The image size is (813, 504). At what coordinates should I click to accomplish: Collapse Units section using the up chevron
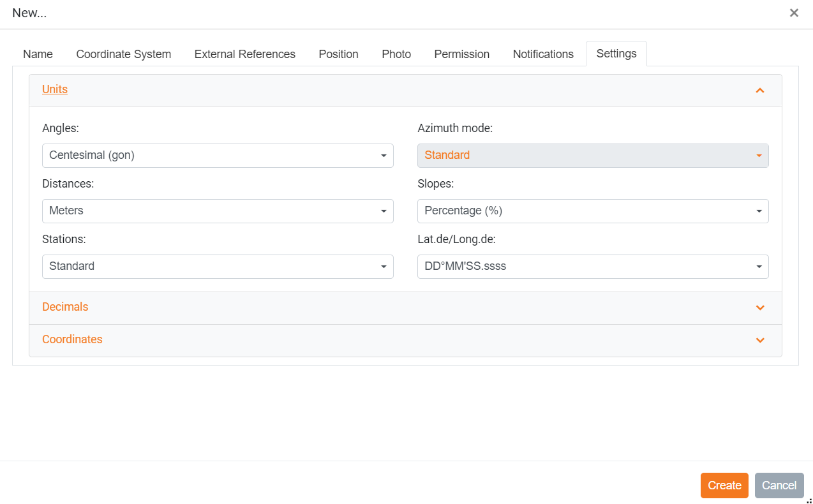click(759, 91)
